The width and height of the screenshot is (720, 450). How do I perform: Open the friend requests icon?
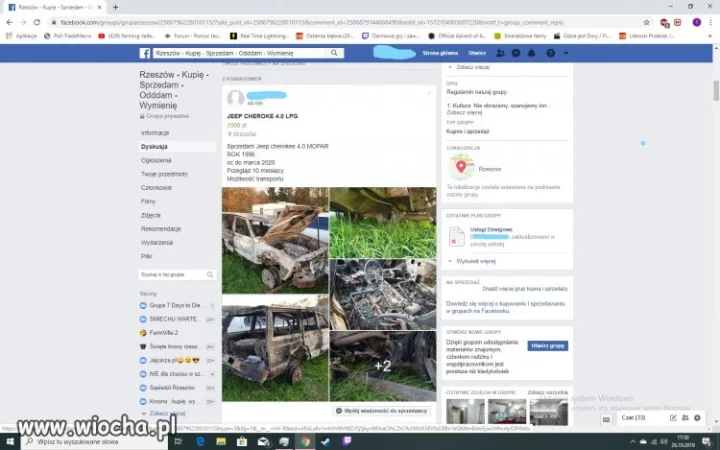click(500, 53)
